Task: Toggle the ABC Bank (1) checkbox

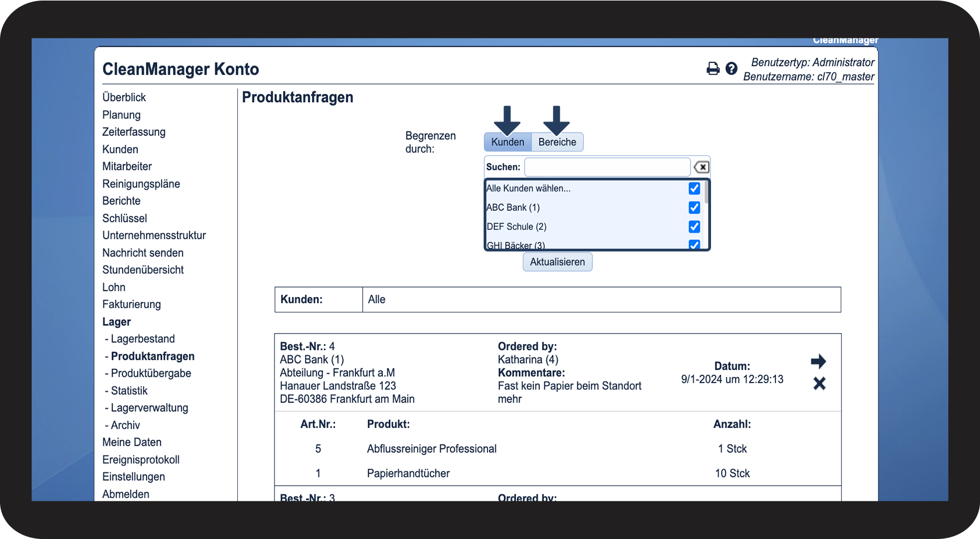Action: pos(694,208)
